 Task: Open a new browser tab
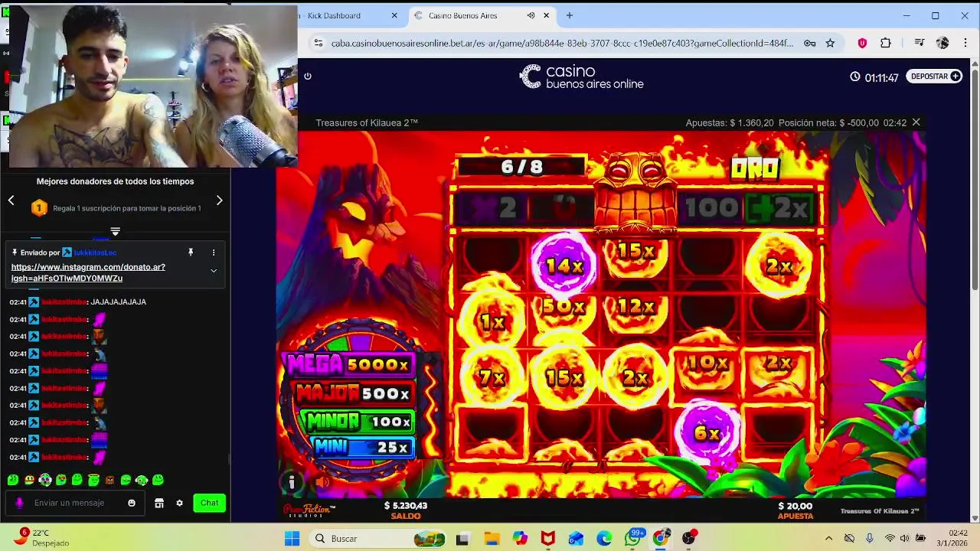(569, 15)
